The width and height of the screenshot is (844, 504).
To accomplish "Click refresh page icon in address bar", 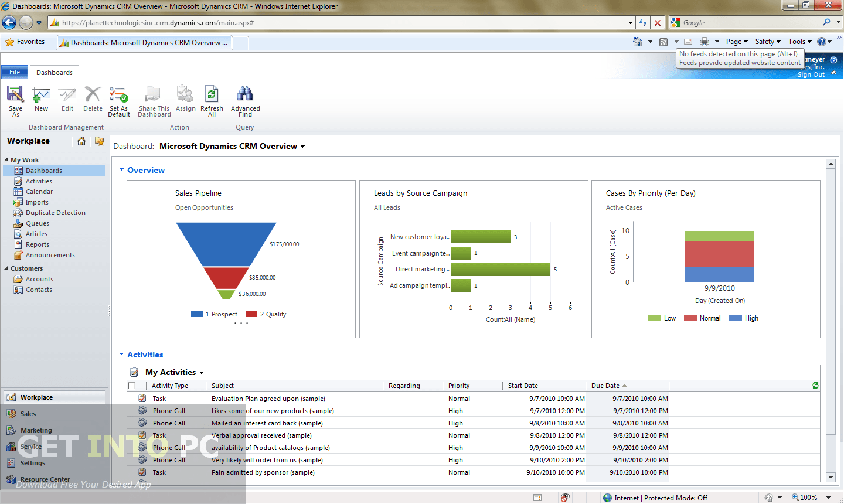I will point(643,23).
